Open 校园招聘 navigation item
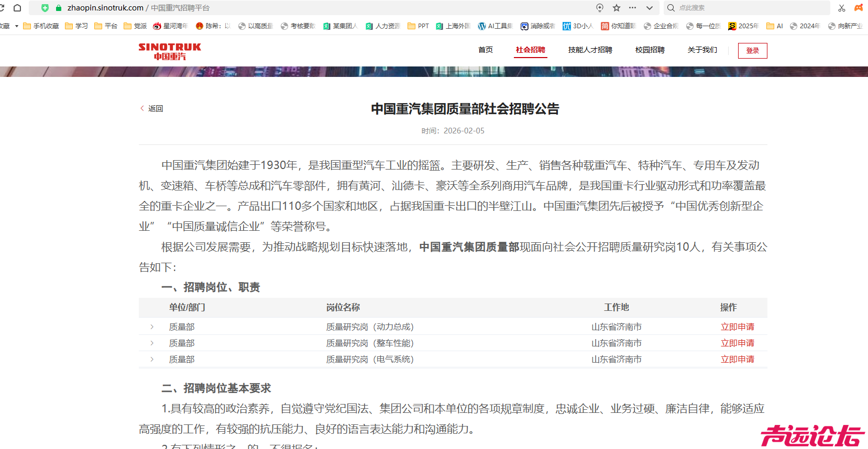The image size is (868, 449). (650, 50)
